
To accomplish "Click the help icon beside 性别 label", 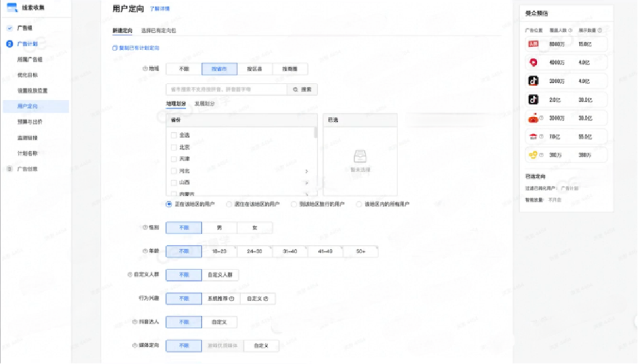I will coord(145,227).
